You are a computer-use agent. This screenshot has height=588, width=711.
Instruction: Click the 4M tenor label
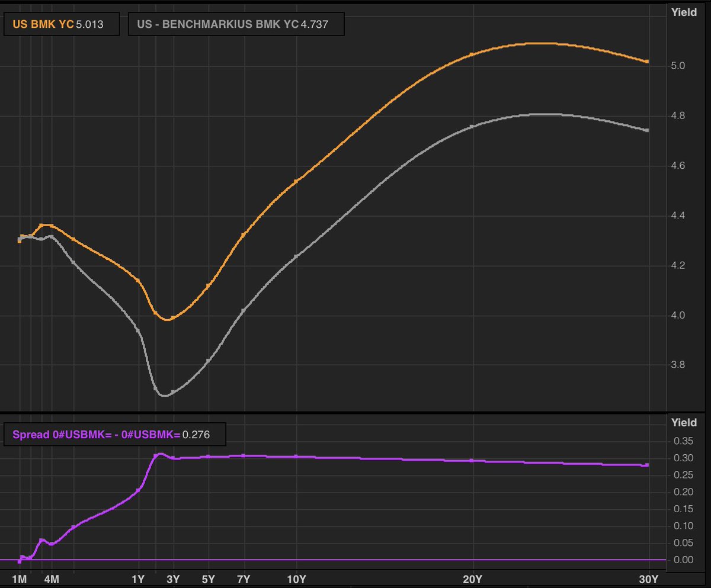52,579
